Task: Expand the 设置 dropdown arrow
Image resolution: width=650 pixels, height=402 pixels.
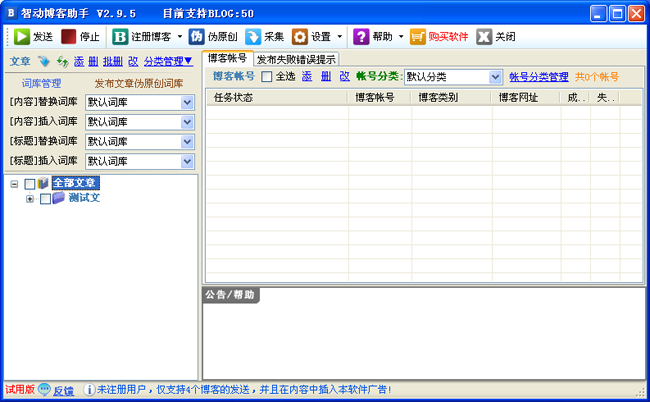Action: [x=340, y=37]
